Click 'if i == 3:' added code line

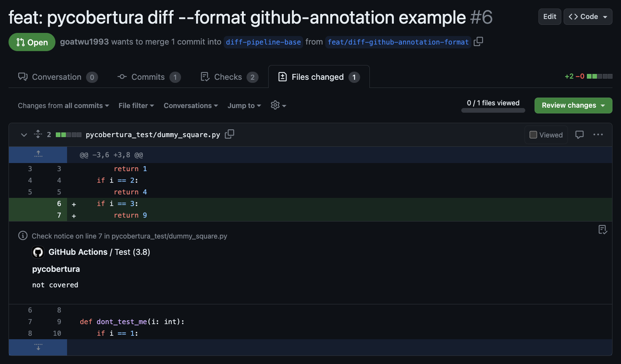click(117, 204)
